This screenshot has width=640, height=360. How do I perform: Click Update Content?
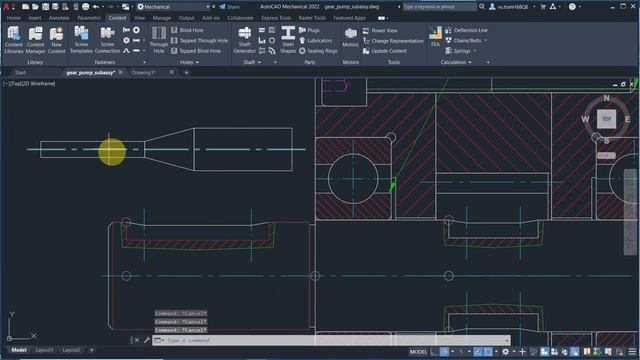click(384, 51)
